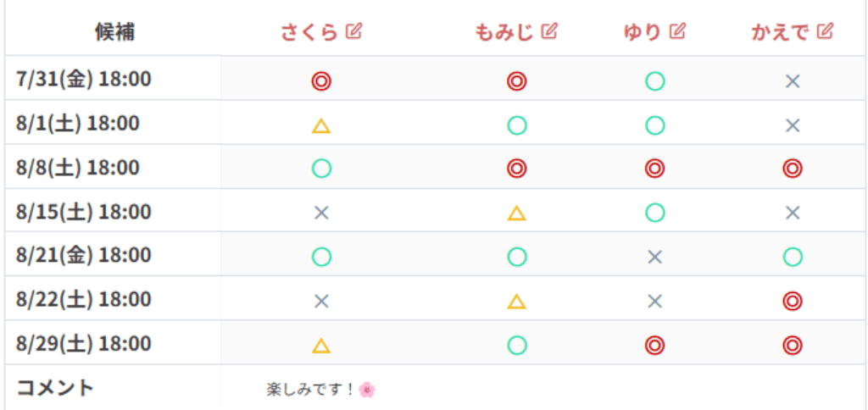Click かえで's cross mark for 7/31(金)
Image resolution: width=868 pixels, height=410 pixels.
pyautogui.click(x=793, y=81)
